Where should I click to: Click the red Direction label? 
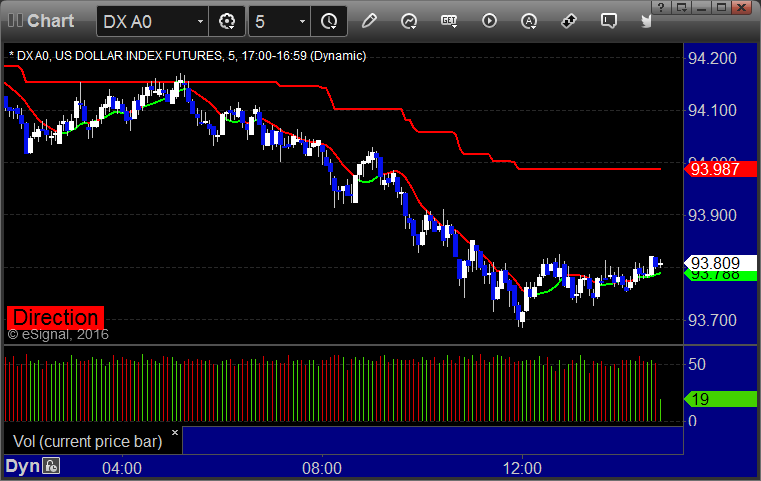pos(55,317)
